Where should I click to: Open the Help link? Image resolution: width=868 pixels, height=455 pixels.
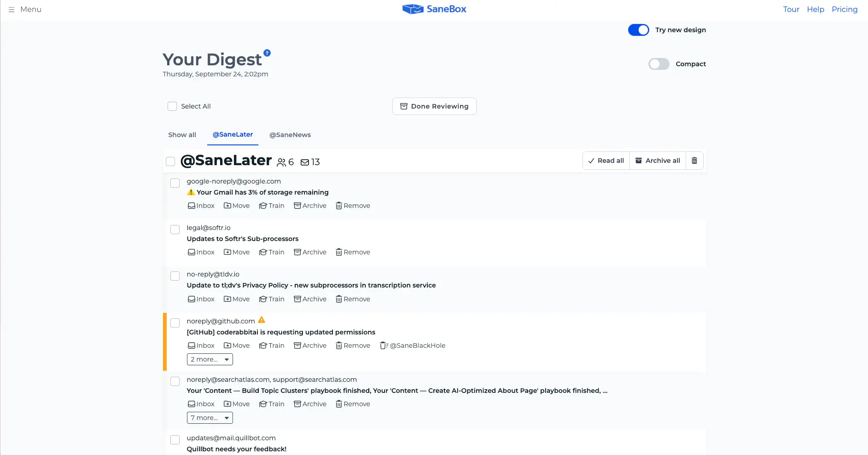[x=816, y=9]
